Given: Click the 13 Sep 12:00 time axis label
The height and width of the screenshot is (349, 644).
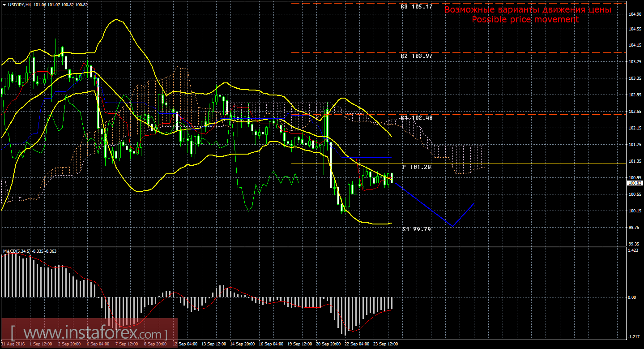Looking at the screenshot, I should [x=213, y=344].
